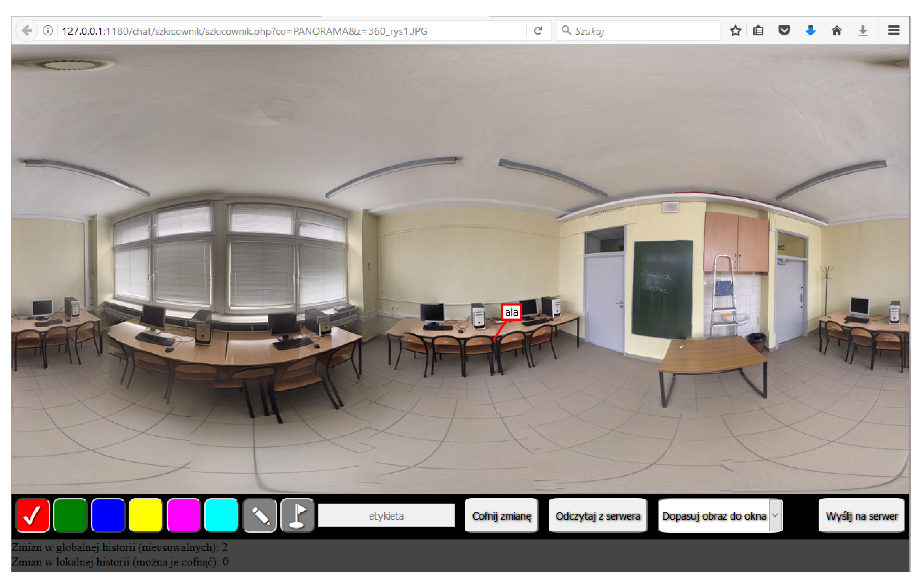Screen dimensions: 924x586
Task: Open the hamburger menu icon
Action: point(893,31)
